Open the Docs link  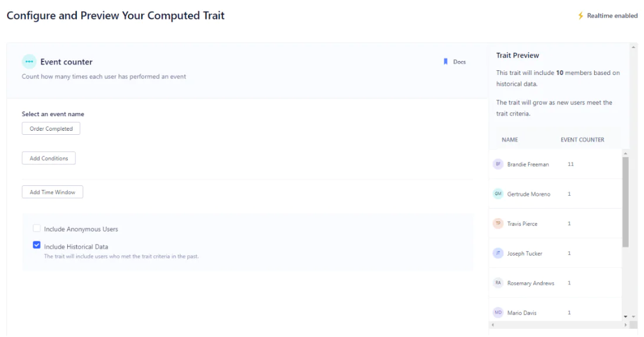click(x=459, y=62)
